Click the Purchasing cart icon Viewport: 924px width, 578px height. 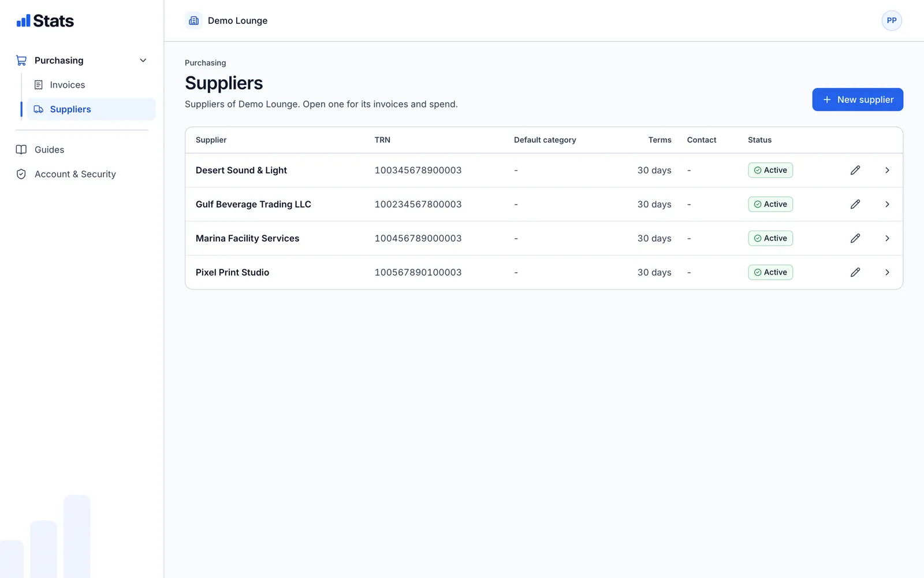click(21, 60)
